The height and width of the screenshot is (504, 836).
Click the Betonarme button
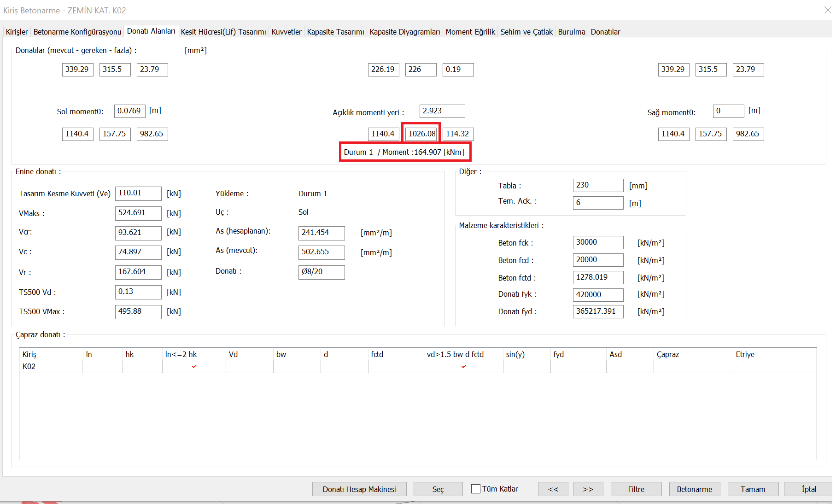[x=694, y=489]
